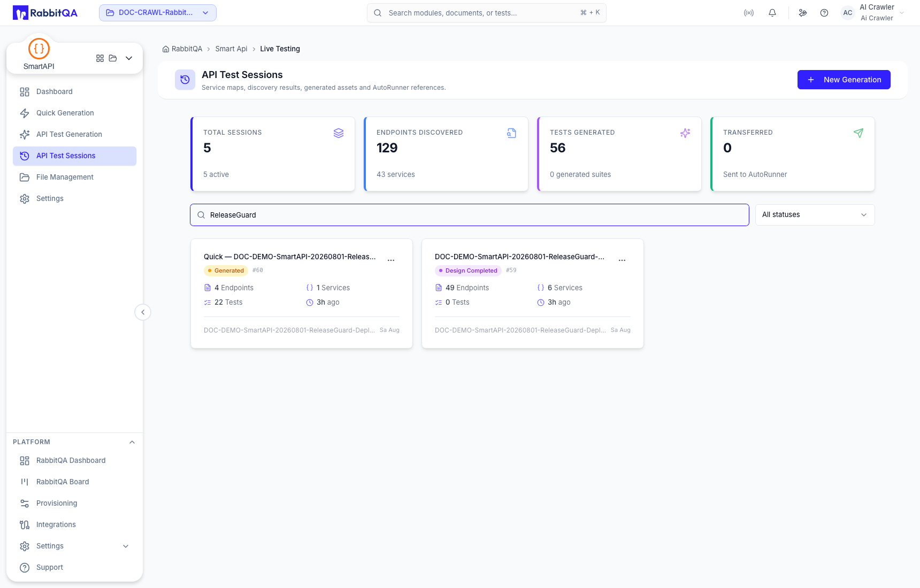Image resolution: width=920 pixels, height=588 pixels.
Task: Click the Live Testing breadcrumb text
Action: (x=280, y=49)
